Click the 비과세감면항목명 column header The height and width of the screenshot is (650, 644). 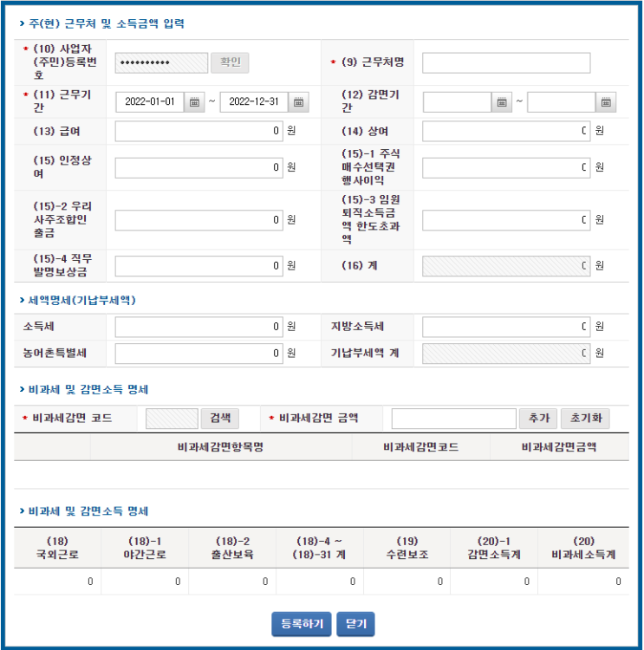point(221,447)
